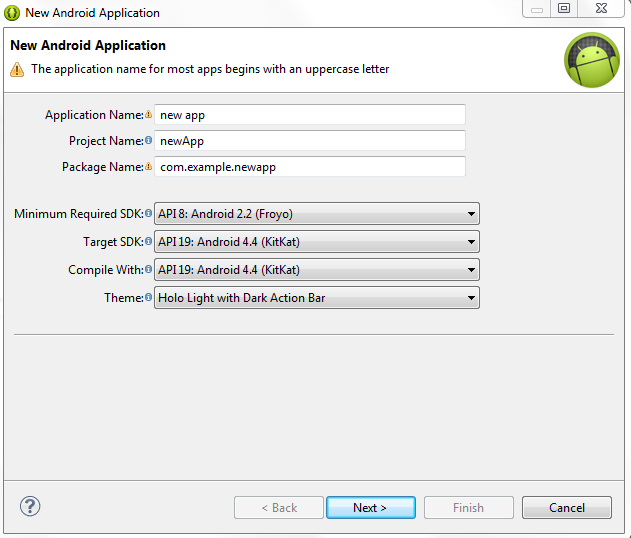Focus the Application Name text field

311,115
